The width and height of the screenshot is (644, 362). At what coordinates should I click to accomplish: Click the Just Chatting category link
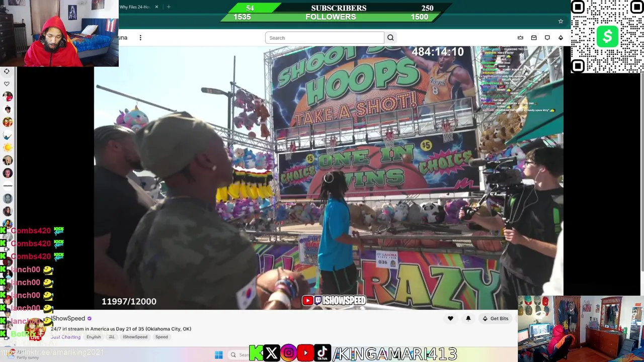65,337
